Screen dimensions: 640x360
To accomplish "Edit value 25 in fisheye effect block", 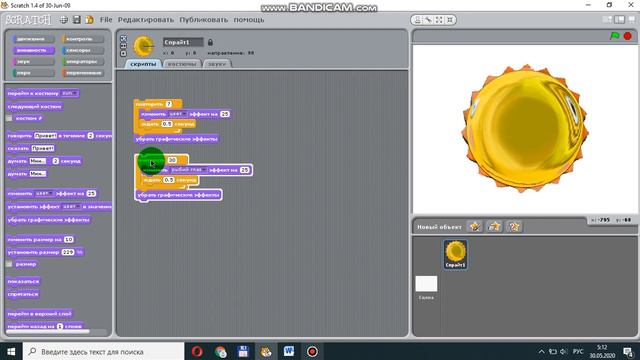I will (244, 170).
